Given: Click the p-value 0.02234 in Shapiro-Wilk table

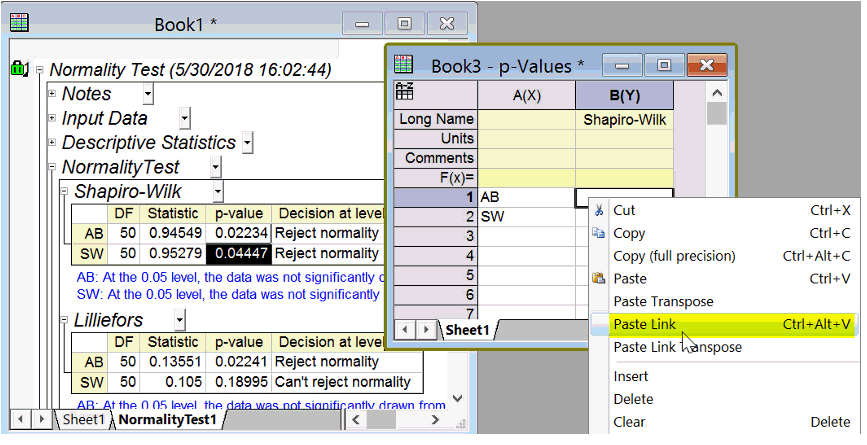Looking at the screenshot, I should point(238,233).
